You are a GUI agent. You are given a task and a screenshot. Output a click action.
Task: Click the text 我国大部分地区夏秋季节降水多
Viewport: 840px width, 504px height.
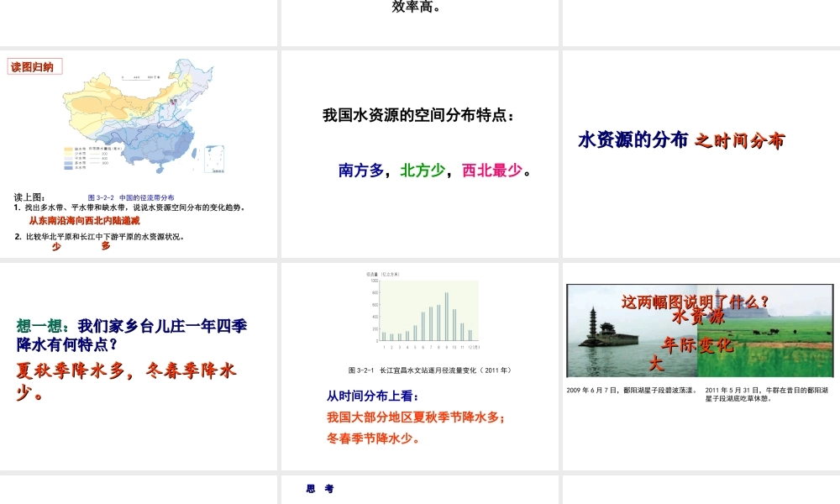coord(416,417)
